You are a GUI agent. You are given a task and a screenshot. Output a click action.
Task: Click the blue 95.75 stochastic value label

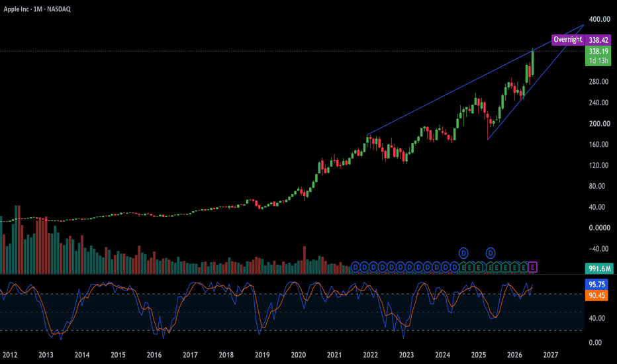(596, 284)
